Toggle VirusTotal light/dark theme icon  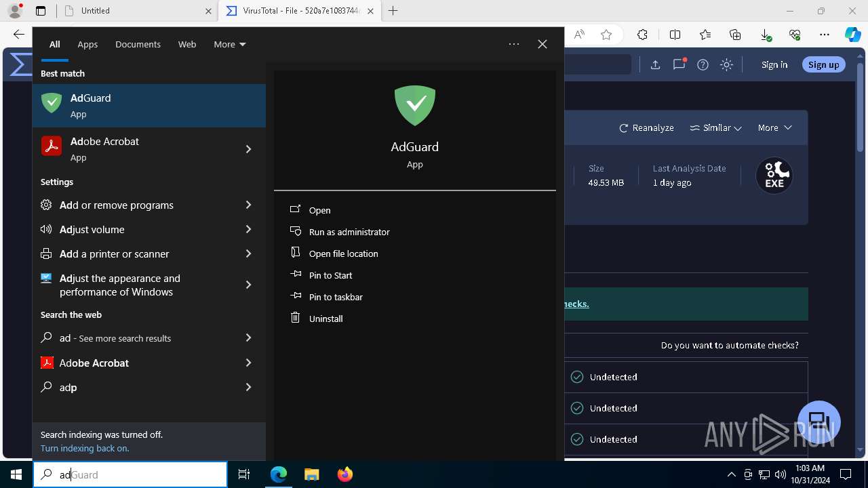point(726,64)
